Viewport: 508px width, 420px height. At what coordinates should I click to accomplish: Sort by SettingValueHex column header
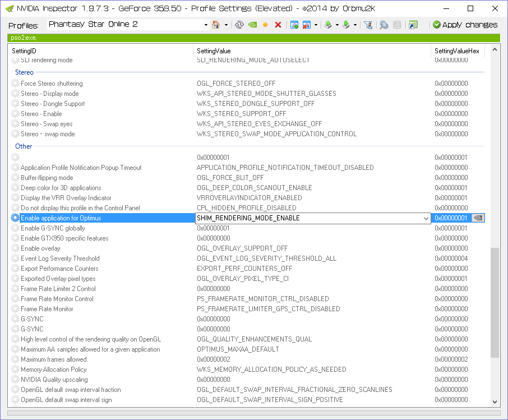coord(458,51)
